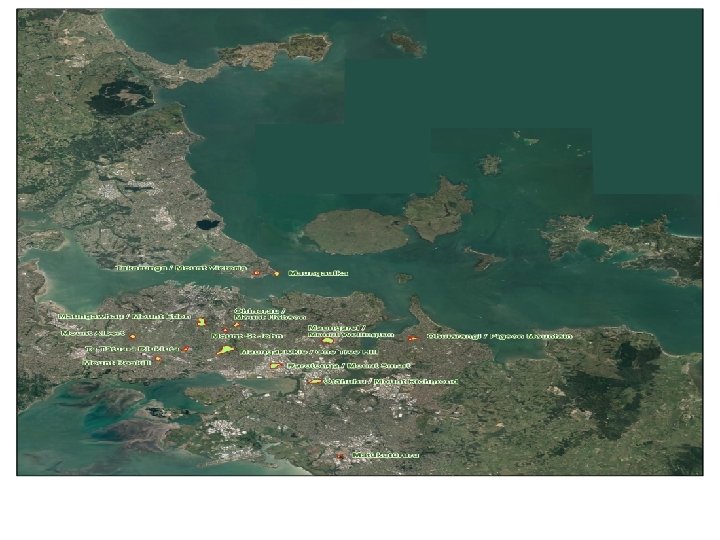Screen dimensions: 720x540
Task: Click the Rarotonga / Mount Smart label
Action: 348,366
